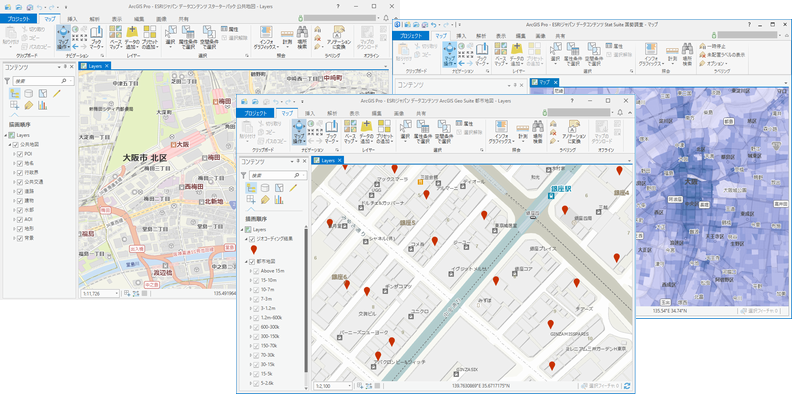Screen dimensions: 793x395
Task: Switch to 解析 ribbon tab in Stat Suite window
Action: point(481,36)
